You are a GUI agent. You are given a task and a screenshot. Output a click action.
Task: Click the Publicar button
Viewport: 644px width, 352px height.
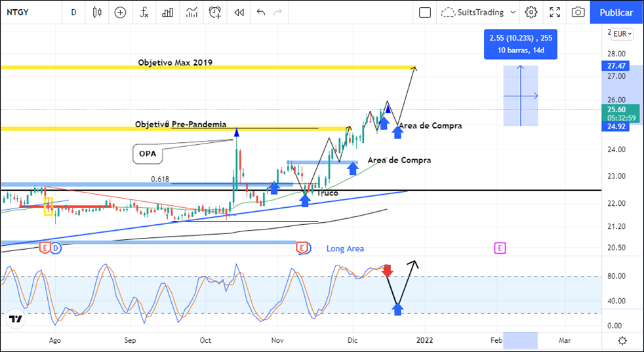[x=616, y=12]
